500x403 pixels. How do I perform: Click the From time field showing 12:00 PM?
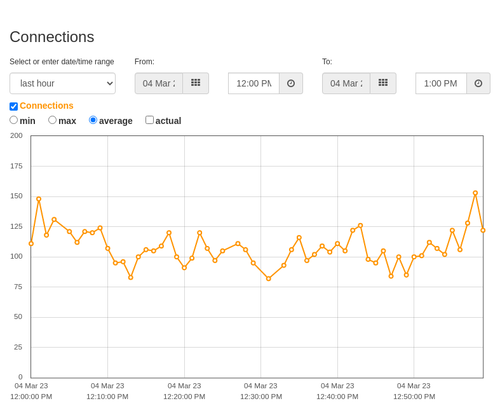(254, 83)
